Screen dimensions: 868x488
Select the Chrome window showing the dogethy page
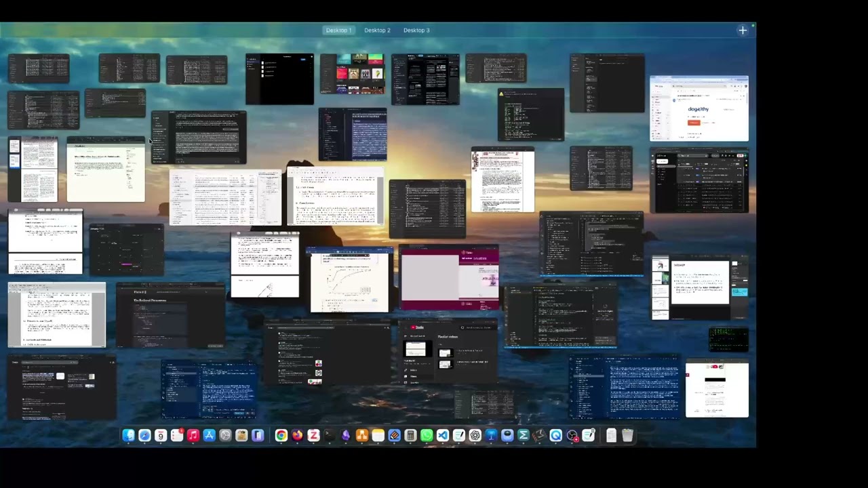click(699, 108)
